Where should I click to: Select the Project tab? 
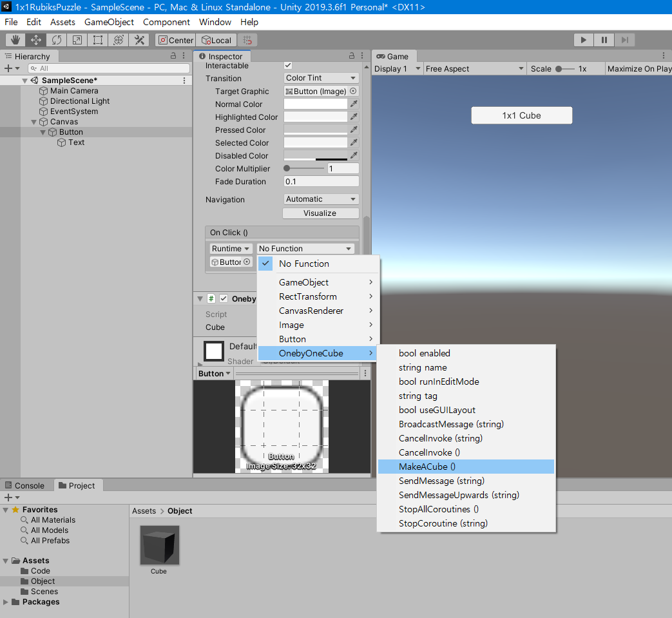pos(77,486)
